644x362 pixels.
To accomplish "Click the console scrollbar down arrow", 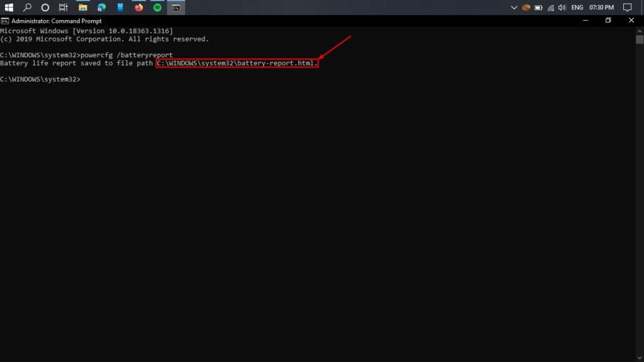I will tap(640, 358).
